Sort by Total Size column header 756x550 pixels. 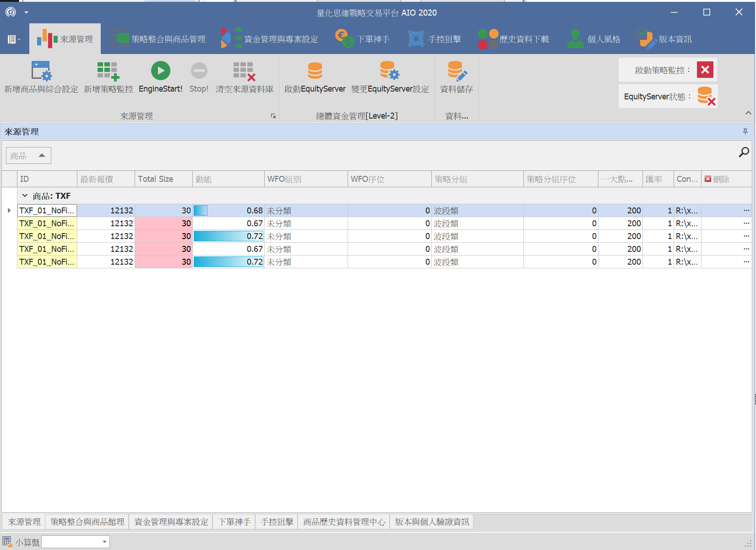[x=164, y=179]
